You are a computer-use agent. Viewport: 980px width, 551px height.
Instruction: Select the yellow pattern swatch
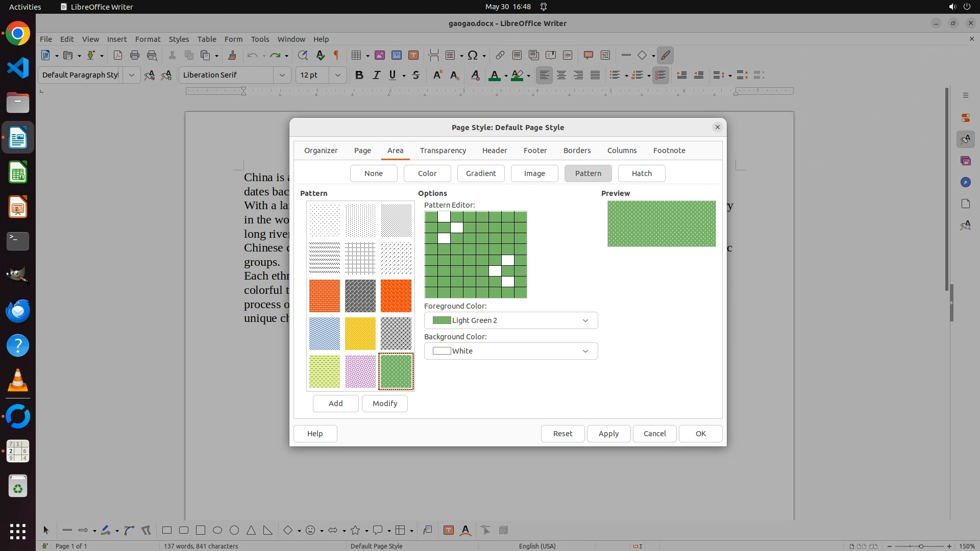pos(360,334)
